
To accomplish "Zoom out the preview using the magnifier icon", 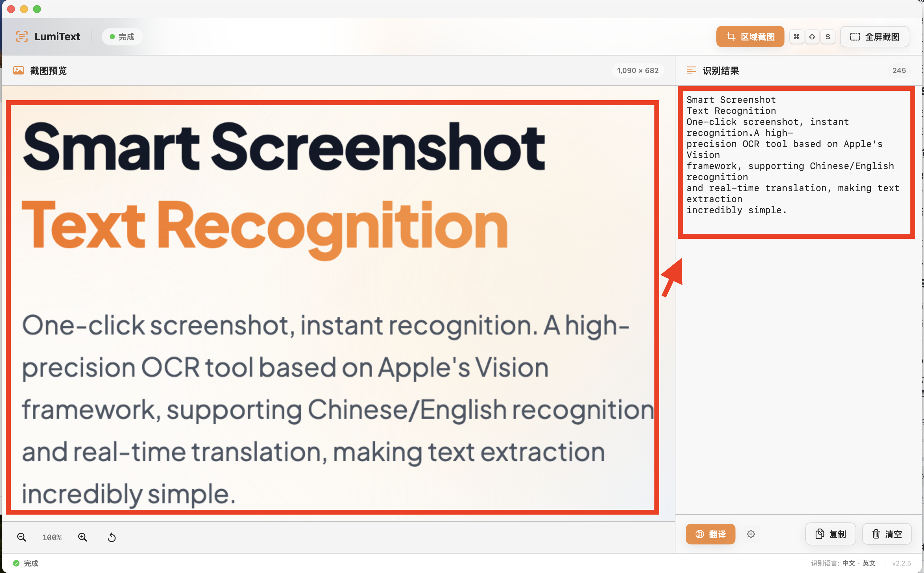I will tap(22, 537).
